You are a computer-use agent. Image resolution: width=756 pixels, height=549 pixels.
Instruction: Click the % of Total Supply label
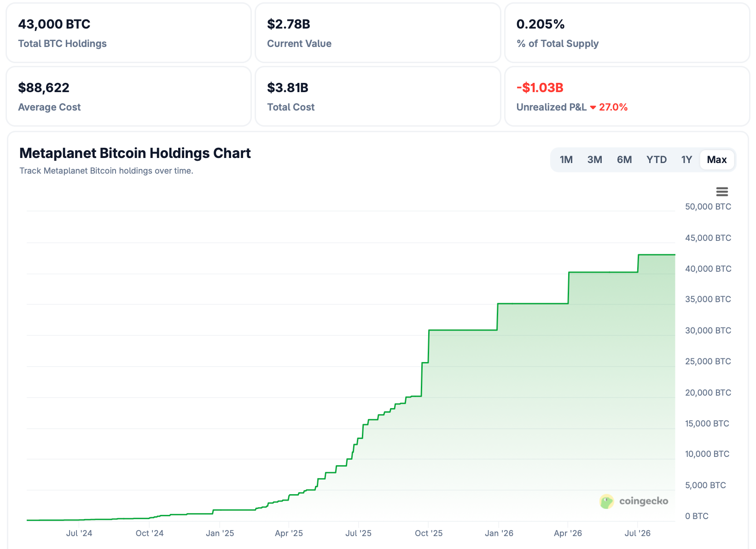click(558, 44)
